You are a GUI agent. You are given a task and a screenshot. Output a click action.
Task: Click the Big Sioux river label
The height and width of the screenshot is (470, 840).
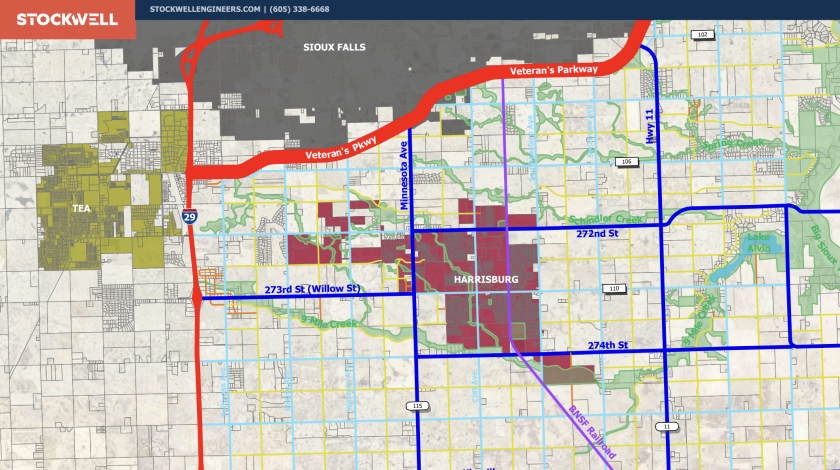tap(824, 245)
